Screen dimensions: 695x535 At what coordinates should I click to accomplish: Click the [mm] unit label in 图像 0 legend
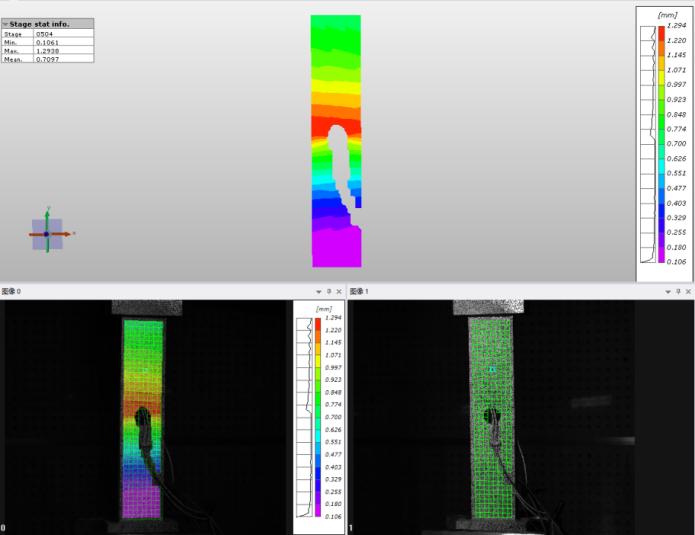tap(324, 309)
